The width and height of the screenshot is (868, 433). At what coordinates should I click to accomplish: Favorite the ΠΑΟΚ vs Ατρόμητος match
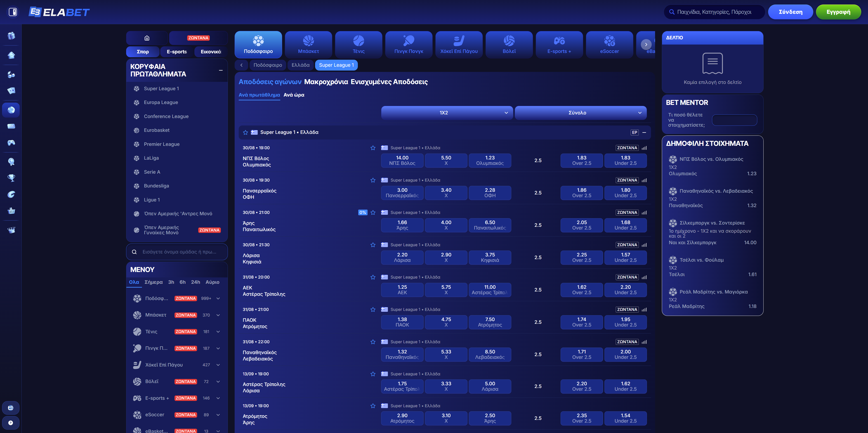coord(373,310)
